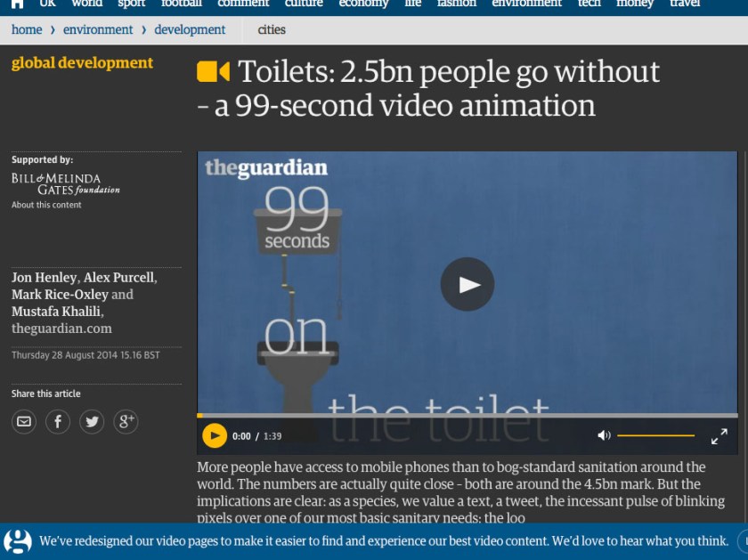The width and height of the screenshot is (748, 560).
Task: Open the football section in menu
Action: (x=181, y=4)
